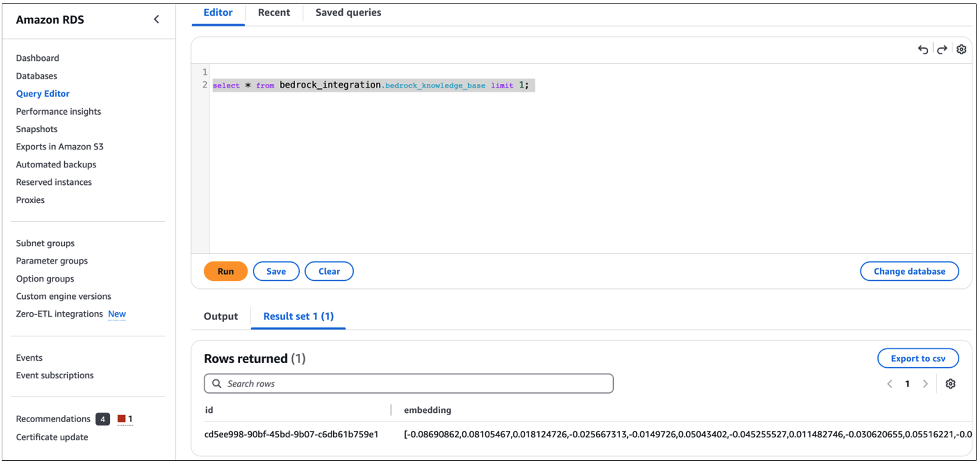The height and width of the screenshot is (465, 980).
Task: Open Performance insights
Action: point(58,112)
